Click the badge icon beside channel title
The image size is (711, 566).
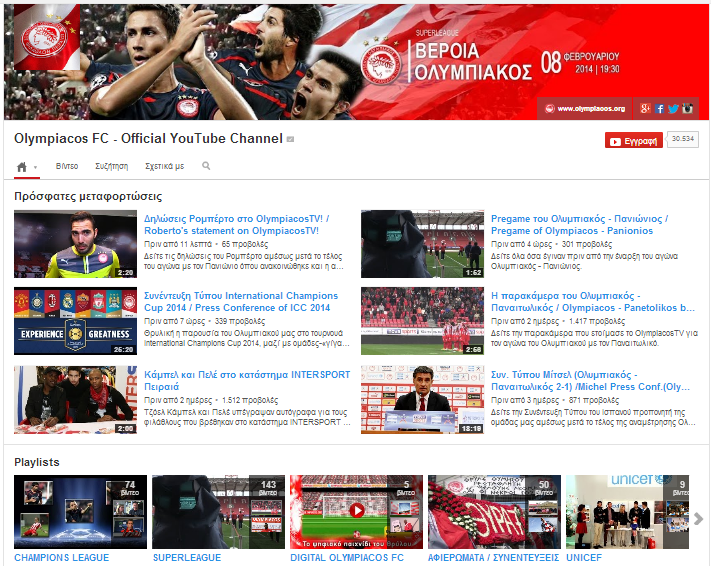point(290,139)
